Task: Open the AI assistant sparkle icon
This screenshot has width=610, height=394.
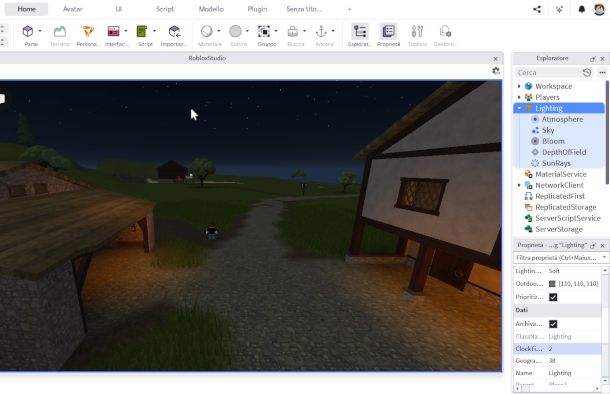Action: click(x=559, y=9)
